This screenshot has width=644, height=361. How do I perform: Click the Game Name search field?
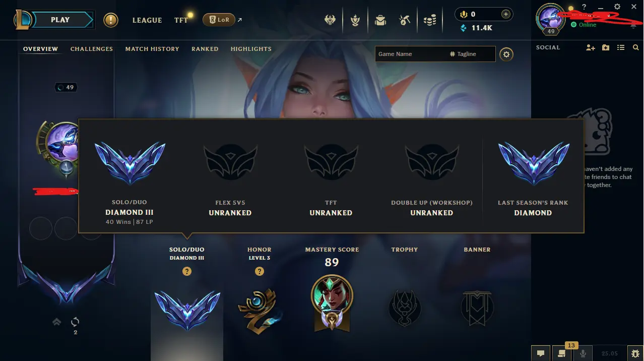tap(409, 54)
